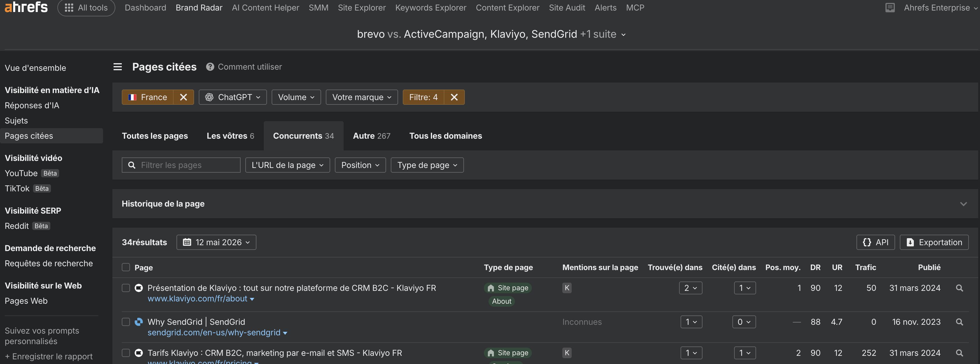The width and height of the screenshot is (980, 364).
Task: Check the Tarifs Klaviyo row checkbox
Action: coord(126,353)
